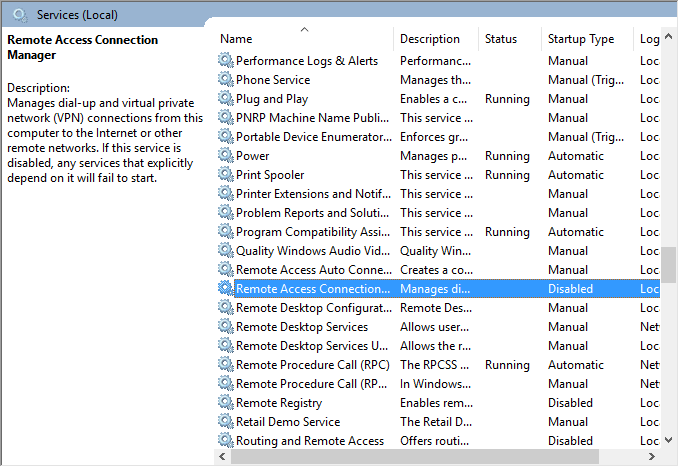
Task: Click the PNRP Machine Name gear icon
Action: point(226,117)
